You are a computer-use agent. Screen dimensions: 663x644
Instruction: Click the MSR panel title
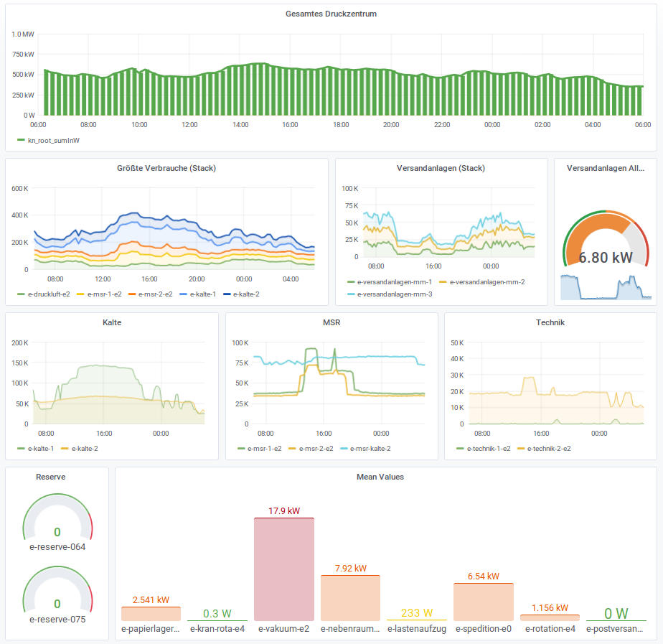point(331,322)
